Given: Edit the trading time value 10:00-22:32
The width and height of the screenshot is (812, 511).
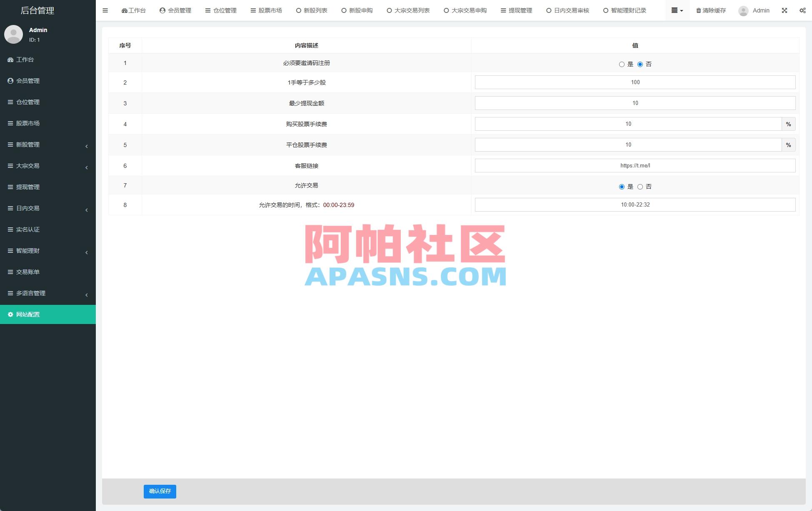Looking at the screenshot, I should pyautogui.click(x=635, y=204).
